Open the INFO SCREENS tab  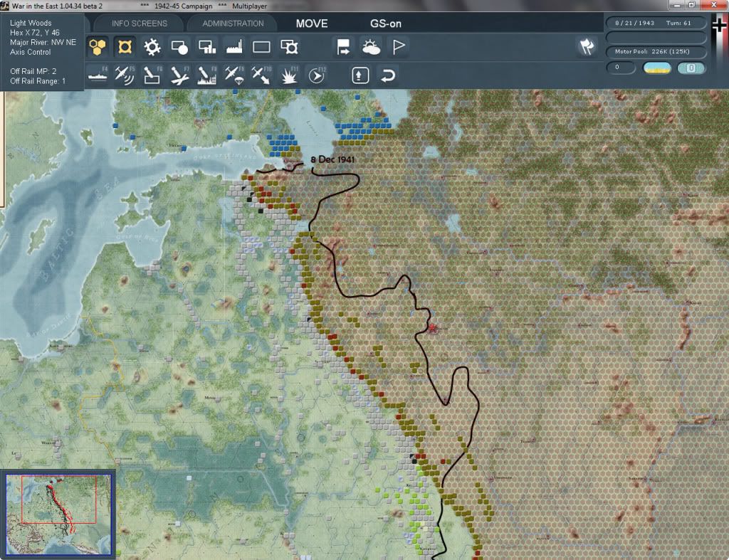pyautogui.click(x=139, y=23)
